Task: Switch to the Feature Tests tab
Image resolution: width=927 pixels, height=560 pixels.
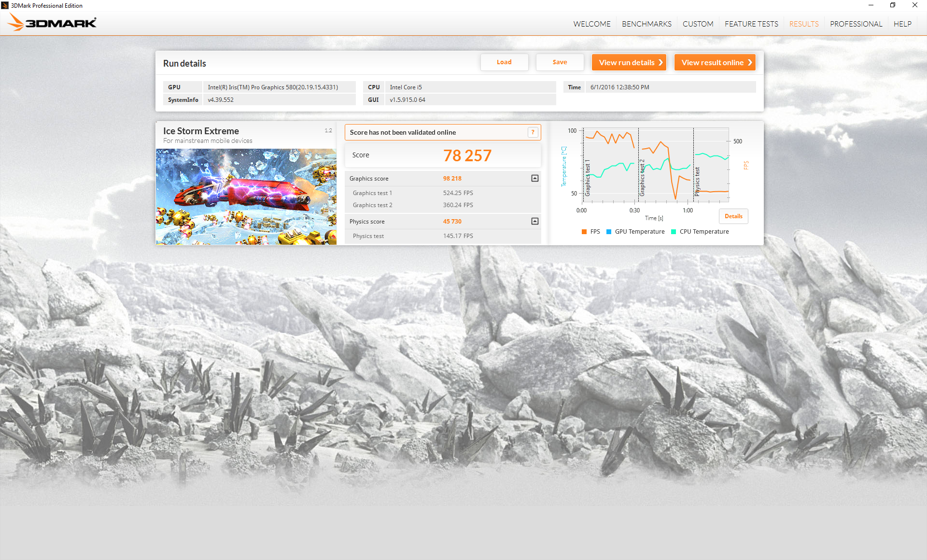Action: tap(751, 24)
